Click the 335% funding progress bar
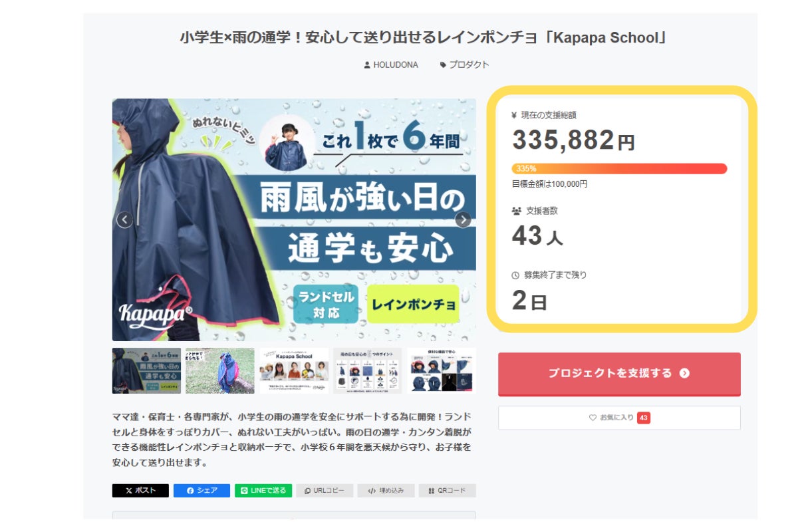Image resolution: width=798 pixels, height=532 pixels. pyautogui.click(x=618, y=169)
